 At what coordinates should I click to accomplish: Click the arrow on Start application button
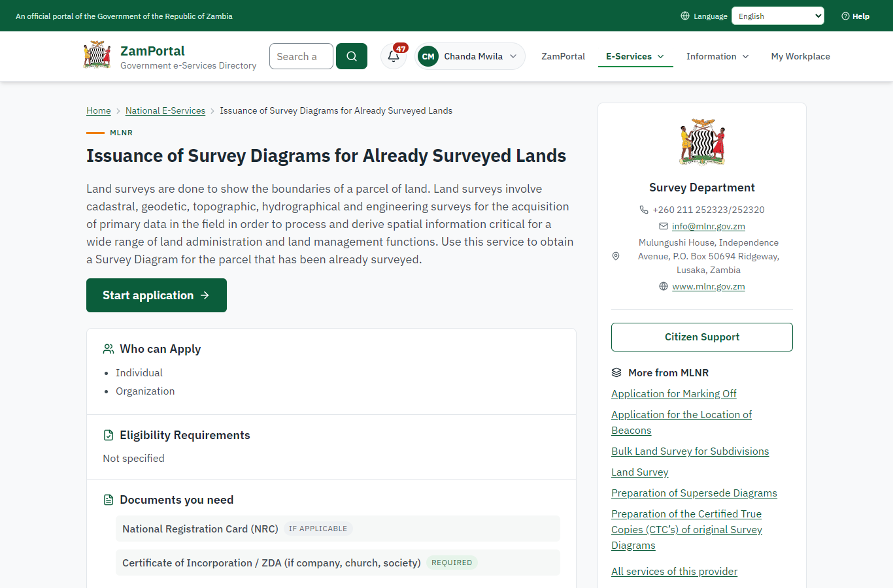(x=205, y=295)
